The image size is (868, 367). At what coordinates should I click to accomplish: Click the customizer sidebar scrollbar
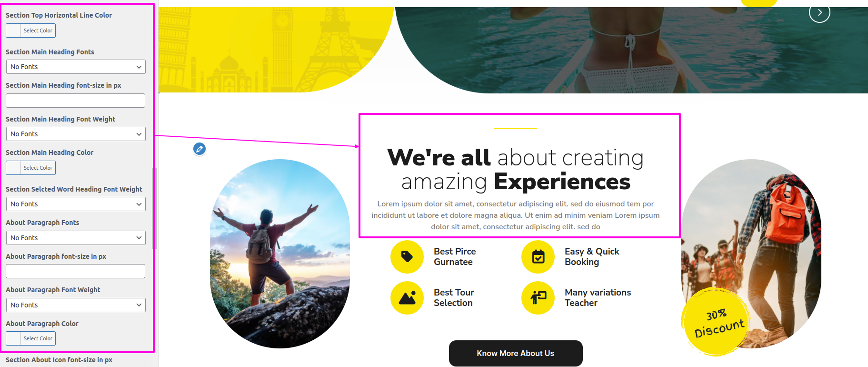(x=155, y=208)
